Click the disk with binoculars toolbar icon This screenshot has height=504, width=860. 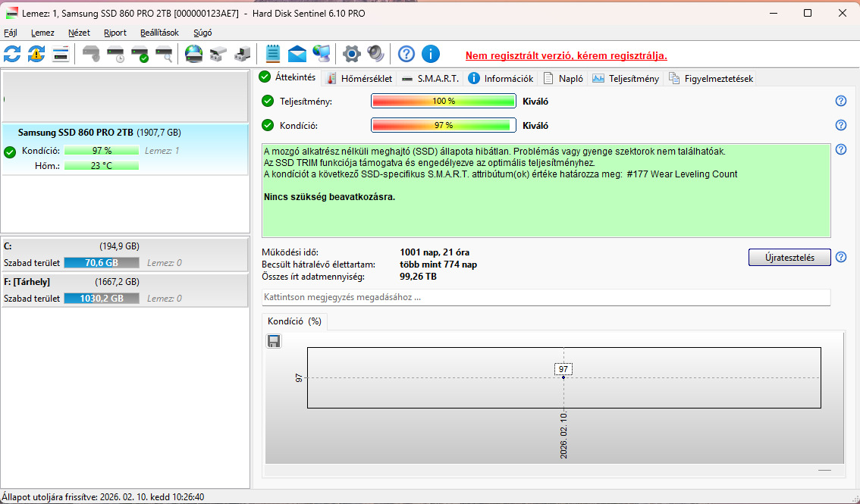click(x=218, y=55)
